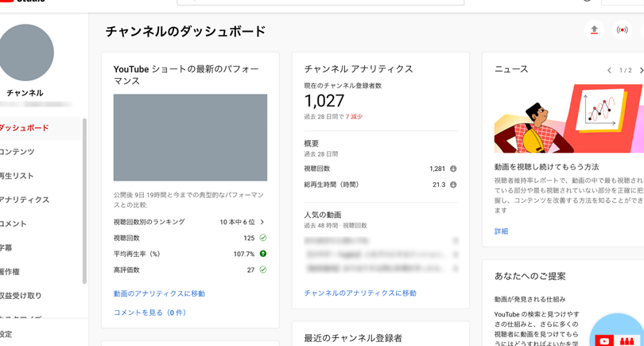Click the 総再生時間（時間）label

(x=331, y=185)
